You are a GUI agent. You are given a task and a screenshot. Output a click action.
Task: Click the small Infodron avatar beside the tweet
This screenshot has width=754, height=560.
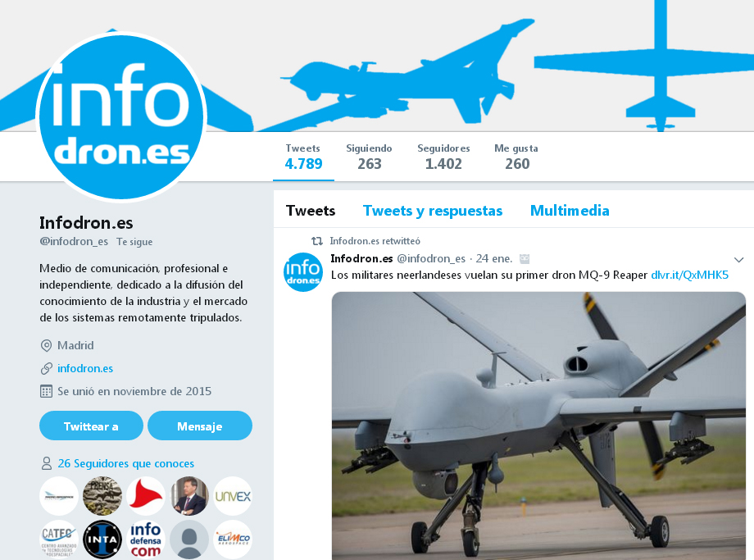303,272
